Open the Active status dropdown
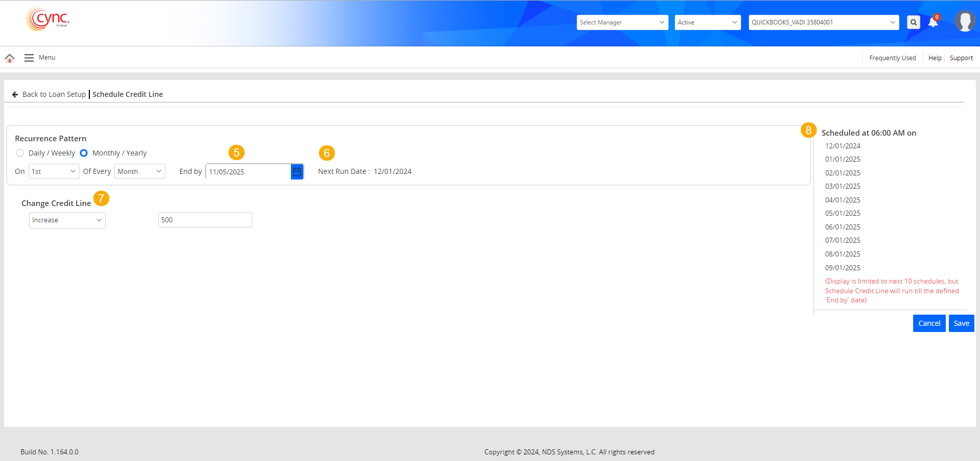Viewport: 980px width, 461px height. tap(707, 22)
